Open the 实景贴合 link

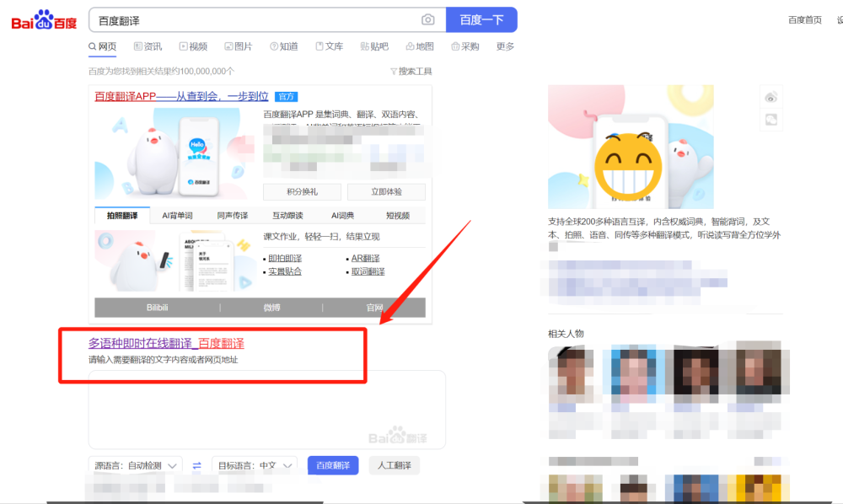[285, 272]
